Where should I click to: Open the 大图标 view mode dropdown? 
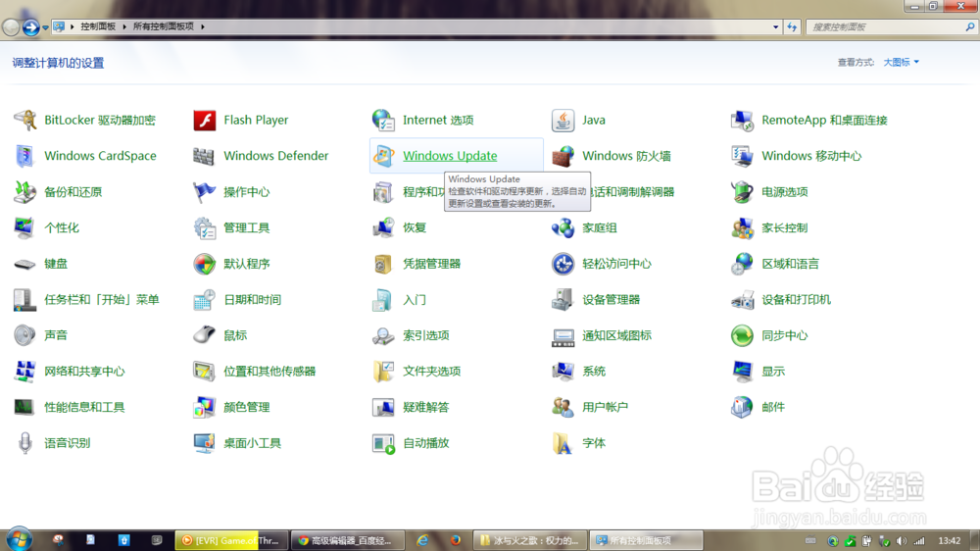click(901, 62)
